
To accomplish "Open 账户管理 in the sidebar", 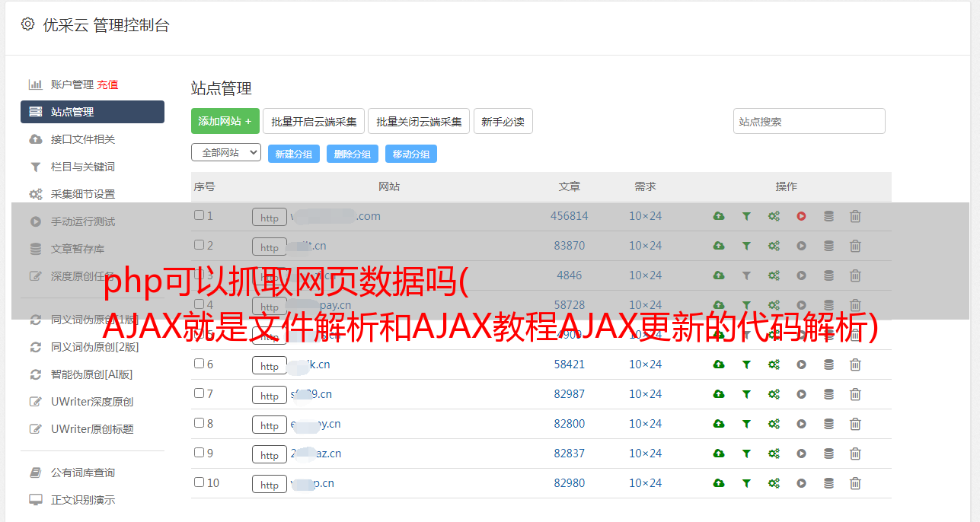I will pos(72,84).
